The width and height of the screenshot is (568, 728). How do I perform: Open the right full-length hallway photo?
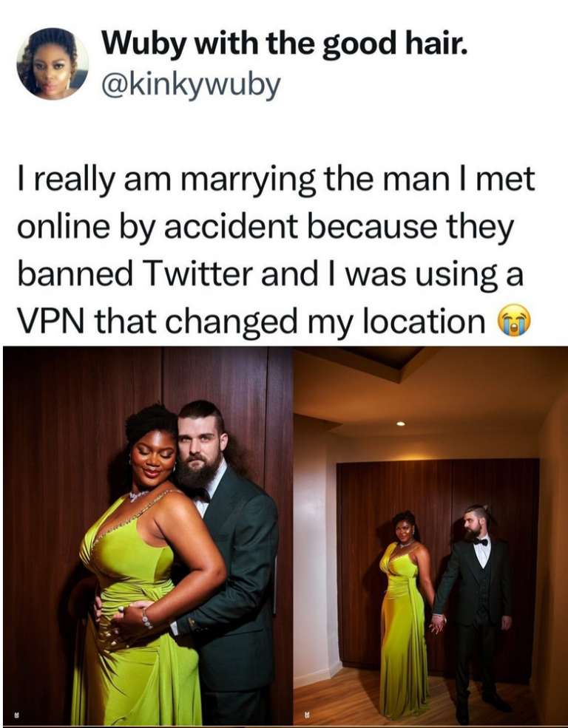(430, 535)
